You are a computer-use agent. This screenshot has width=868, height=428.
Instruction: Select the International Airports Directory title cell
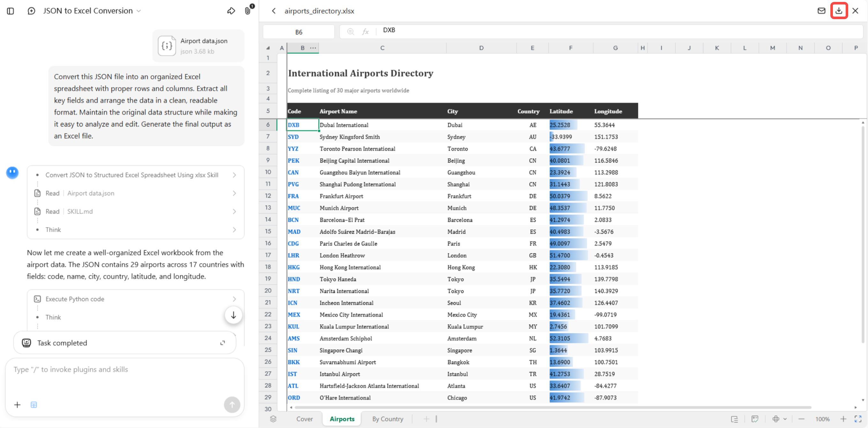point(361,73)
